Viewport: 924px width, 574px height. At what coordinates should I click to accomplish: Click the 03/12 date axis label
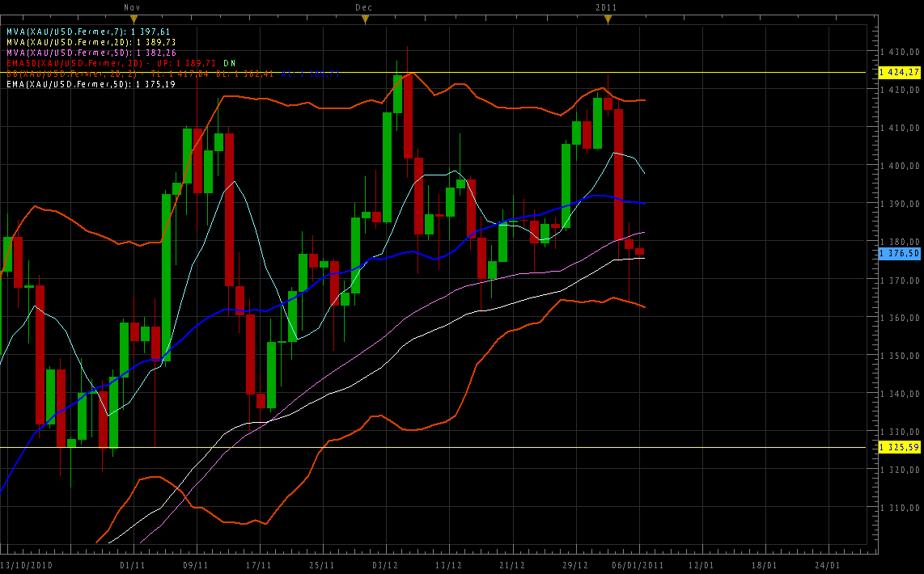click(384, 565)
